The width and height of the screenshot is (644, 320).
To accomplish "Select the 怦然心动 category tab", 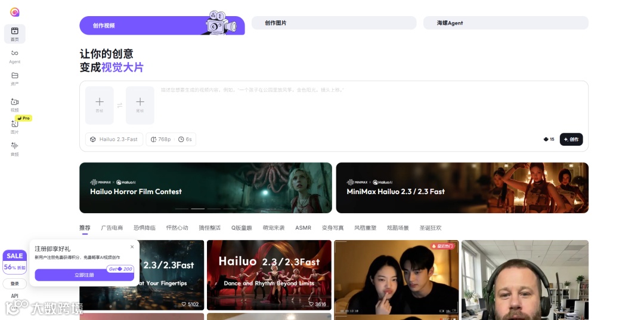I will tap(177, 228).
